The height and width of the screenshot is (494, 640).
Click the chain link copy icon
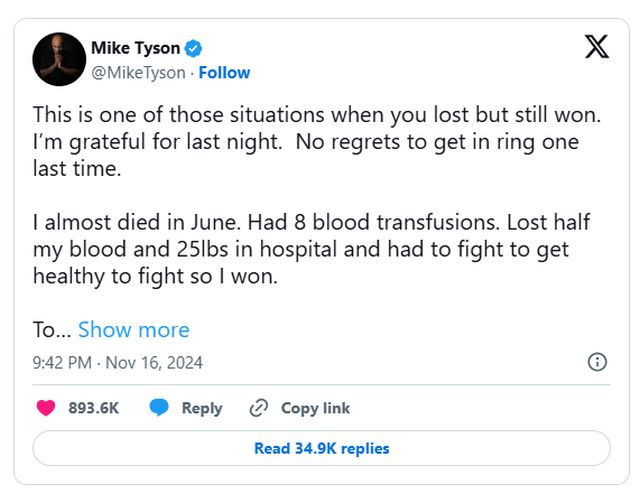click(259, 408)
